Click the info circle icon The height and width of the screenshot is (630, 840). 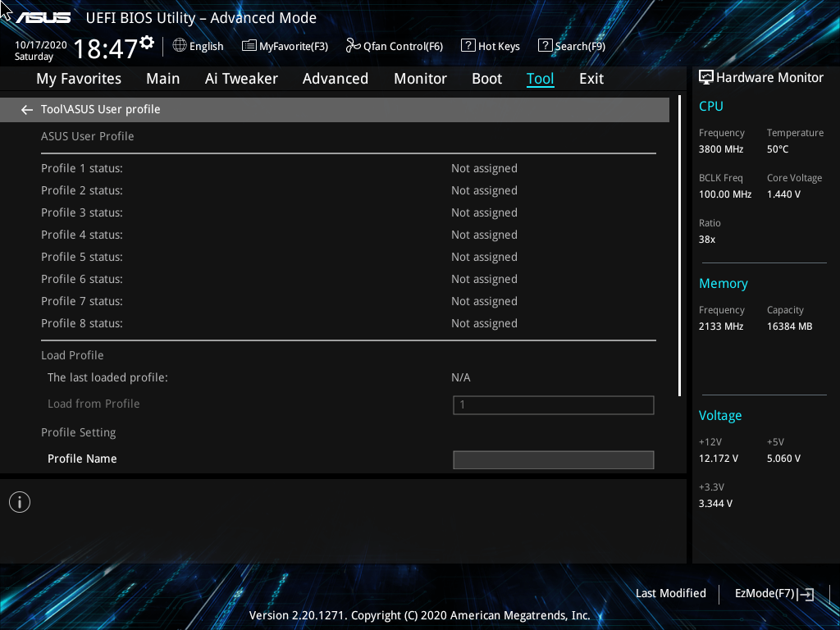coord(20,502)
